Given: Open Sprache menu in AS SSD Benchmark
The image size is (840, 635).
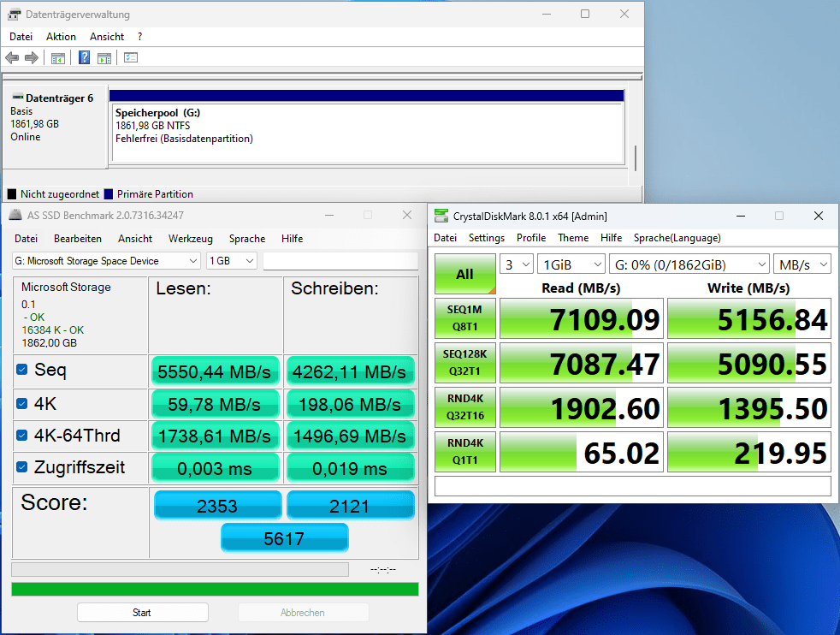Looking at the screenshot, I should coord(247,239).
